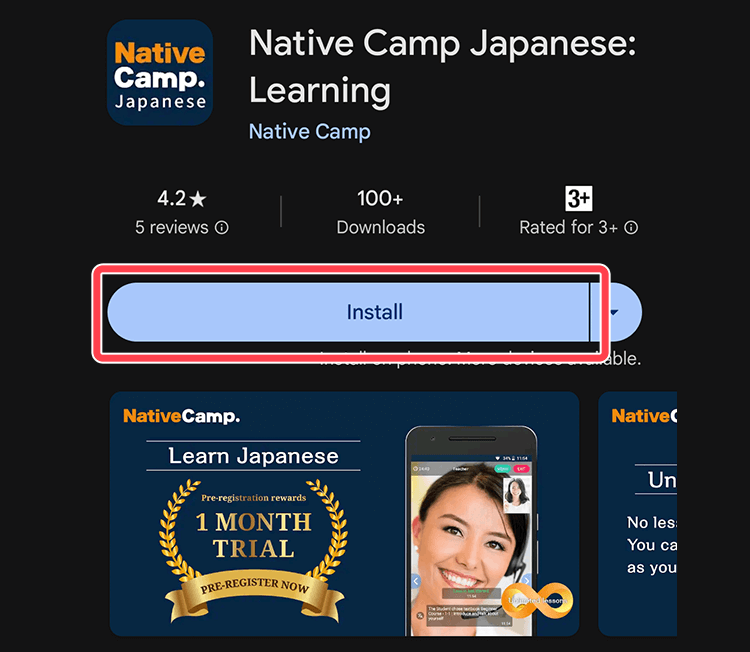Viewport: 750px width, 652px height.
Task: Open the reviews info icon
Action: (x=221, y=227)
